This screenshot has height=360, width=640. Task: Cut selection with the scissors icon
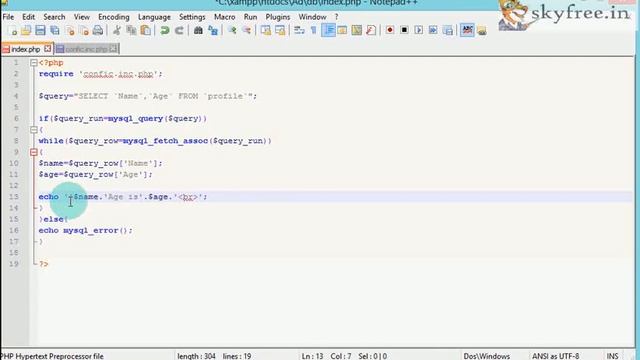click(117, 31)
